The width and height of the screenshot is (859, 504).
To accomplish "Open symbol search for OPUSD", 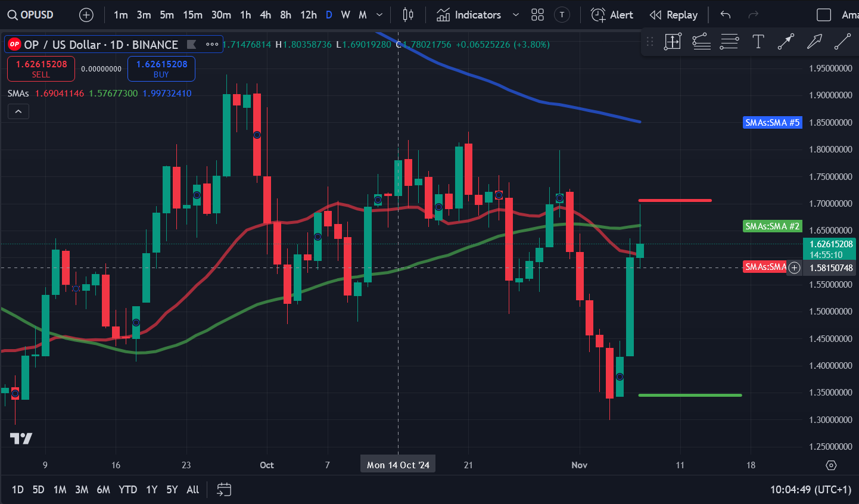I will tap(31, 15).
